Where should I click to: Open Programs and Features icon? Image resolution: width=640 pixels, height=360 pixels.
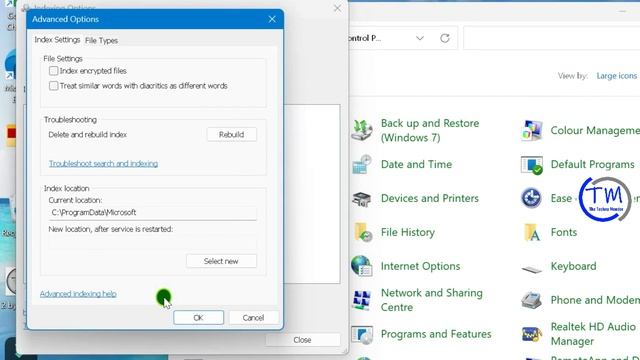362,334
